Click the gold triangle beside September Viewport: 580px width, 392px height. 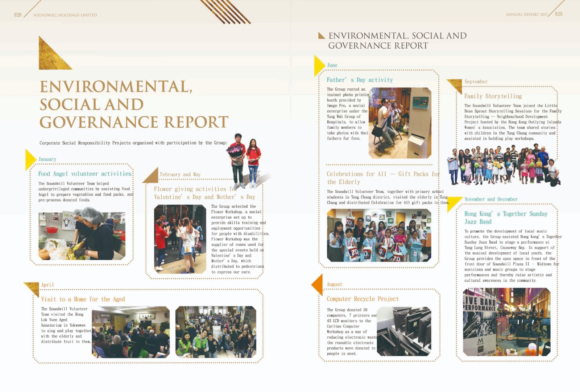click(x=456, y=85)
